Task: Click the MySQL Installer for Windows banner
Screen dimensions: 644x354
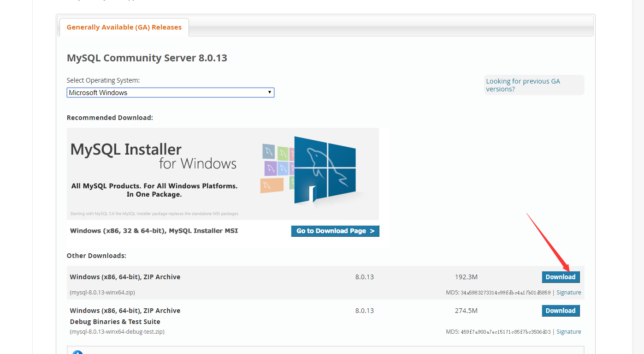Action: click(223, 174)
